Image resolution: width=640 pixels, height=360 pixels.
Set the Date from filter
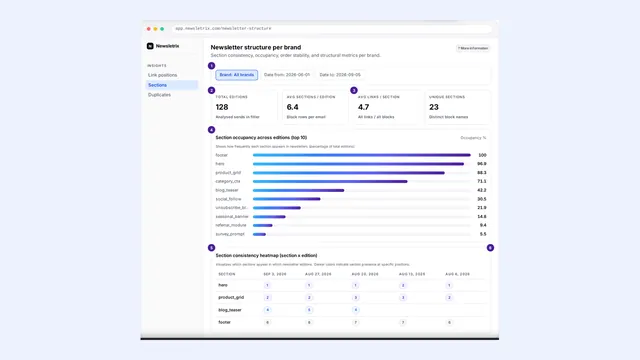point(287,75)
